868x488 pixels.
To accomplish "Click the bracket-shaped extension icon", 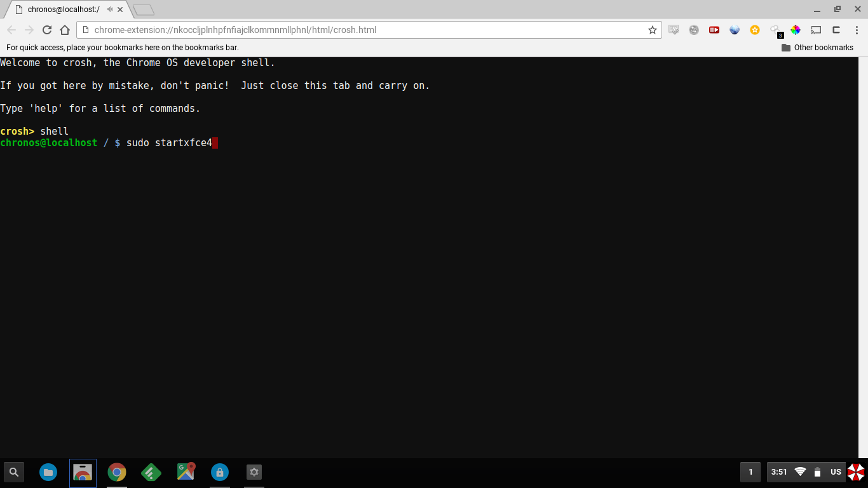I will [x=836, y=29].
